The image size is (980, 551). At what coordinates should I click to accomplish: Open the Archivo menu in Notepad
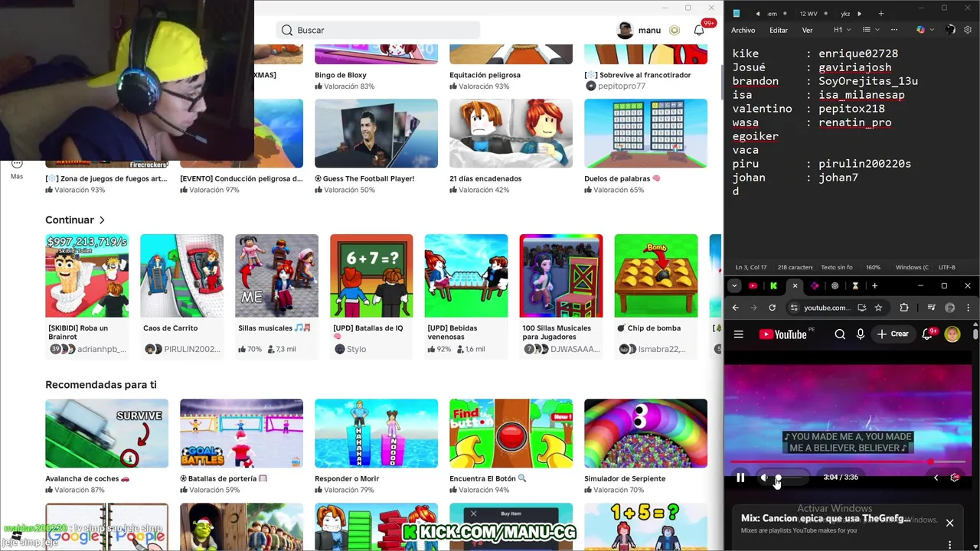point(743,30)
